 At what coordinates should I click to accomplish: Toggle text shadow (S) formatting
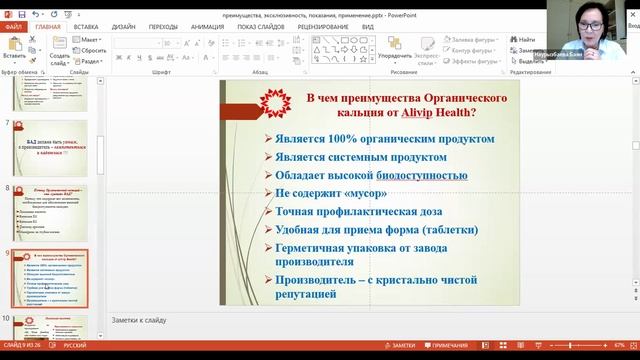coord(150,58)
